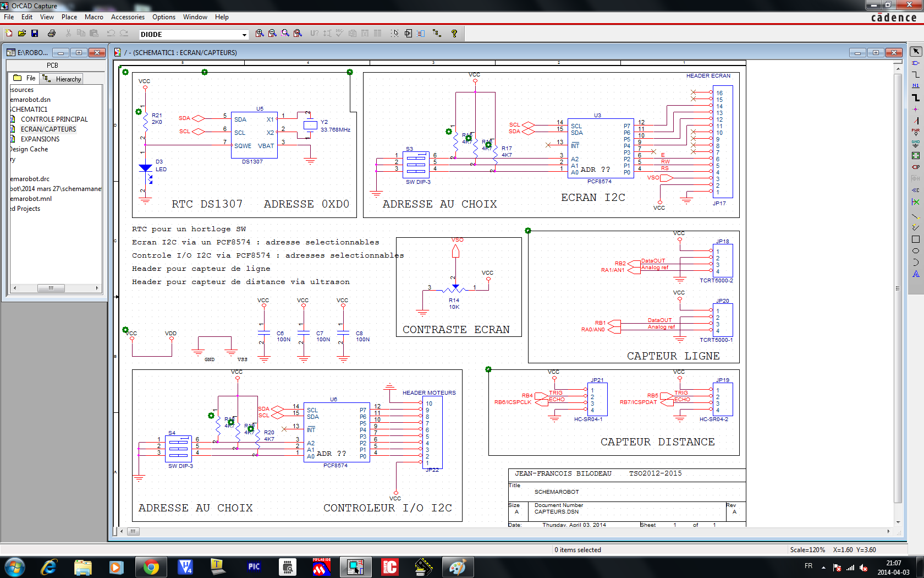The image size is (924, 578).
Task: Open the Window menu
Action: 195,17
